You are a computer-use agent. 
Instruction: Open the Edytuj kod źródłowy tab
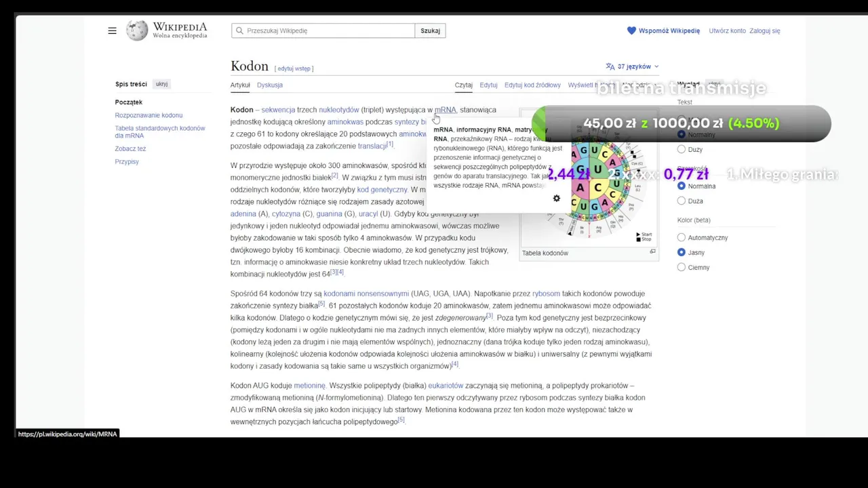532,85
